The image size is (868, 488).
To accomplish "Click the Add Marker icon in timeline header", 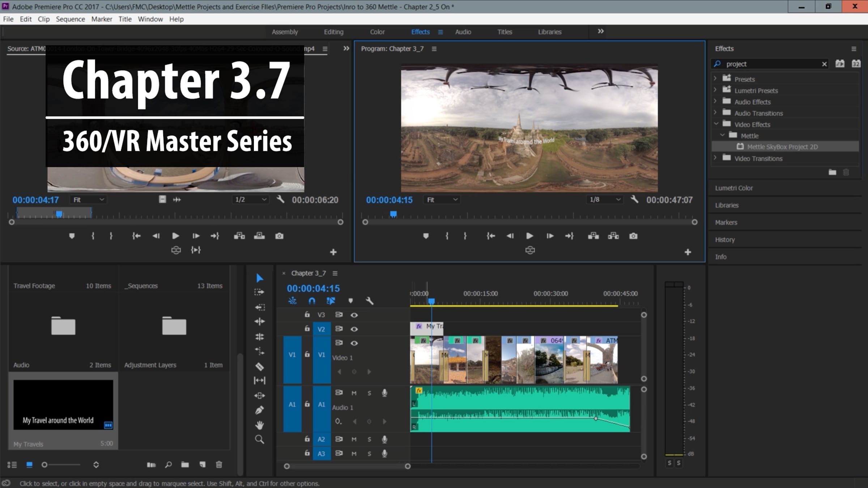I will (350, 301).
